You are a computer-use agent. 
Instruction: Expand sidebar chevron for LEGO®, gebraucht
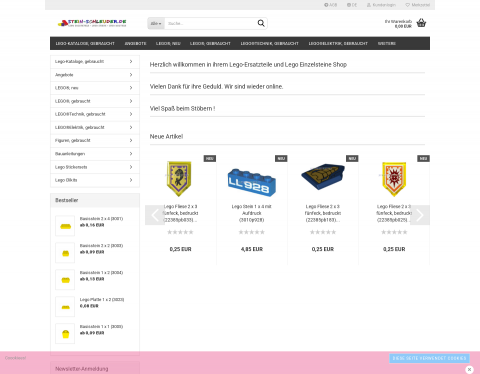(x=131, y=101)
